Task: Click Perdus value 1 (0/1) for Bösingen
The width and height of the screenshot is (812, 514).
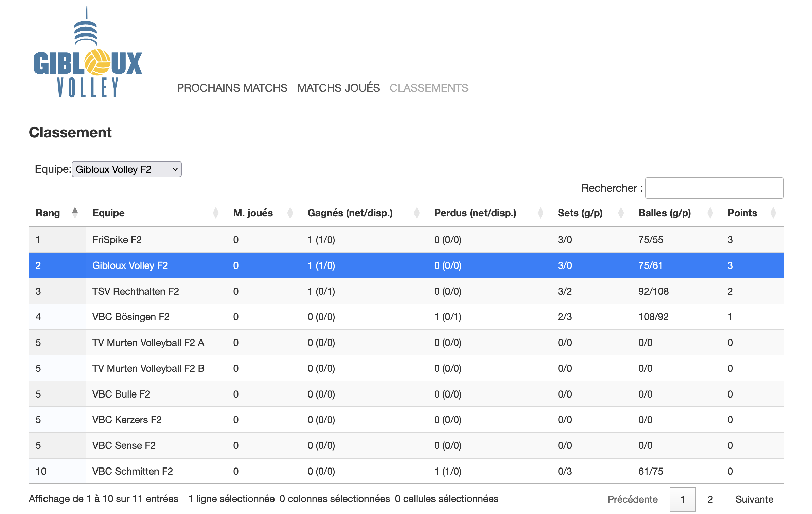Action: click(448, 317)
